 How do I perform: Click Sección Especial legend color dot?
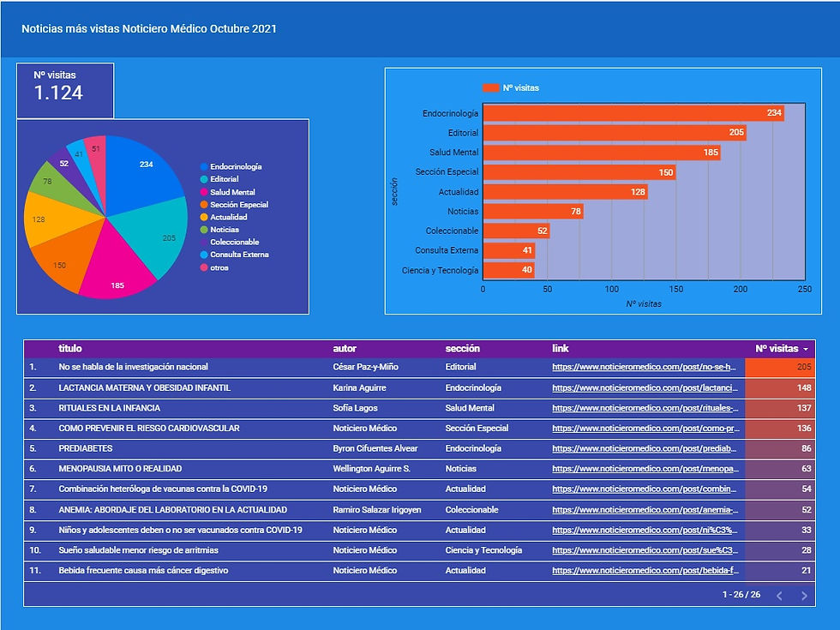click(x=204, y=205)
